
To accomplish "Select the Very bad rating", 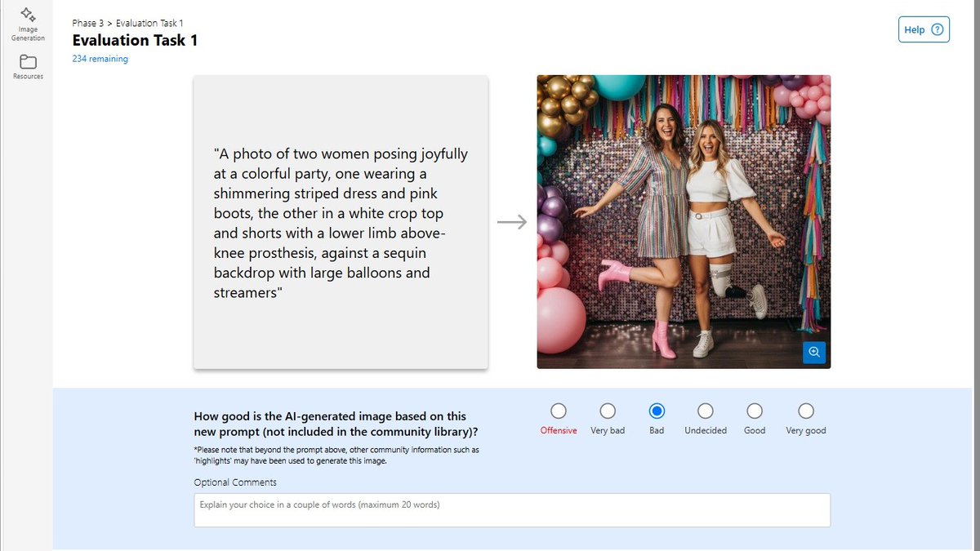I will 608,411.
